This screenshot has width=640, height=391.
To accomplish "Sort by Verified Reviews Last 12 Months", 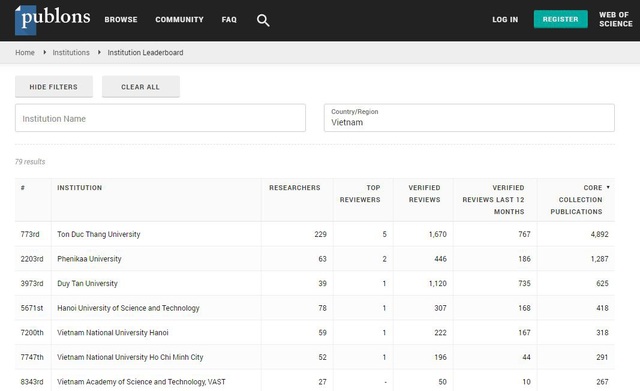I will tap(493, 200).
